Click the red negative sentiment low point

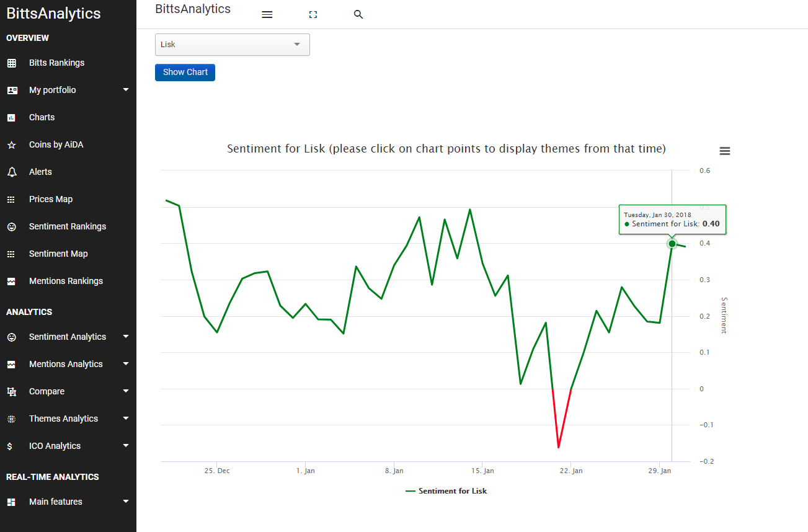point(558,447)
